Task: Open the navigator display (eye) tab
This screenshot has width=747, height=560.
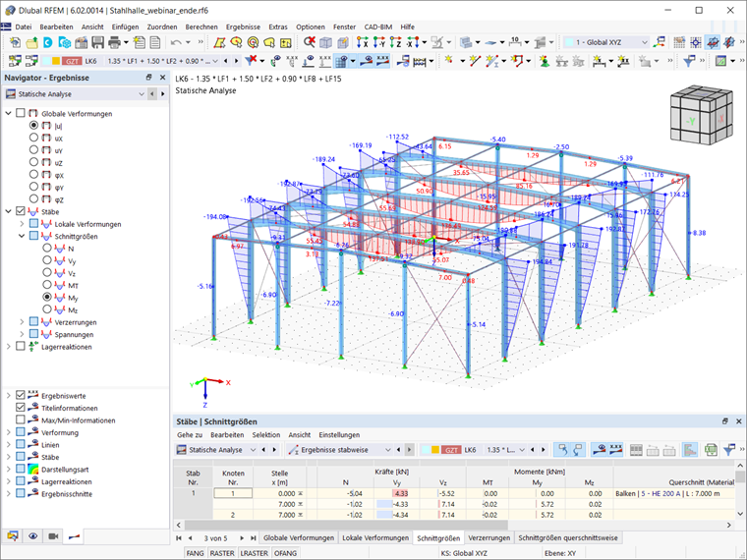Action: pyautogui.click(x=32, y=536)
